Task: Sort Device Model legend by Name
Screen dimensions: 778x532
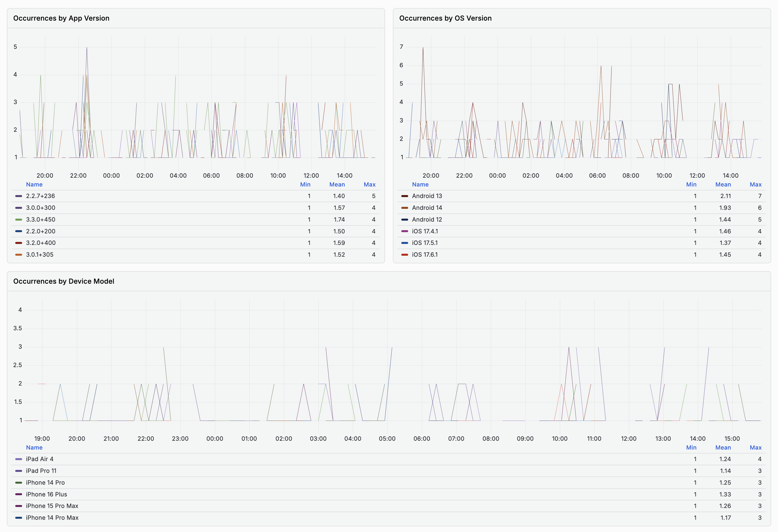Action: 34,447
